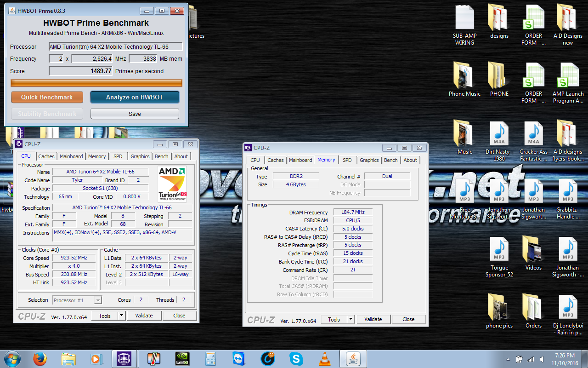This screenshot has width=588, height=368.
Task: Switch to CPU tab in right CPU-Z
Action: 255,160
